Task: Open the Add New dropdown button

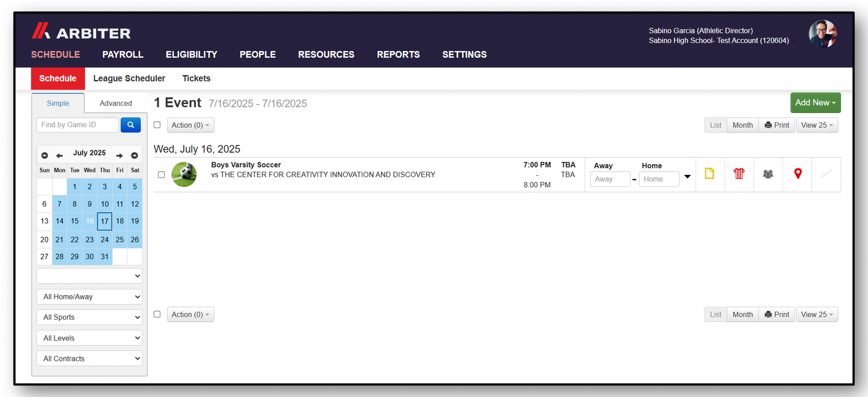Action: [815, 103]
